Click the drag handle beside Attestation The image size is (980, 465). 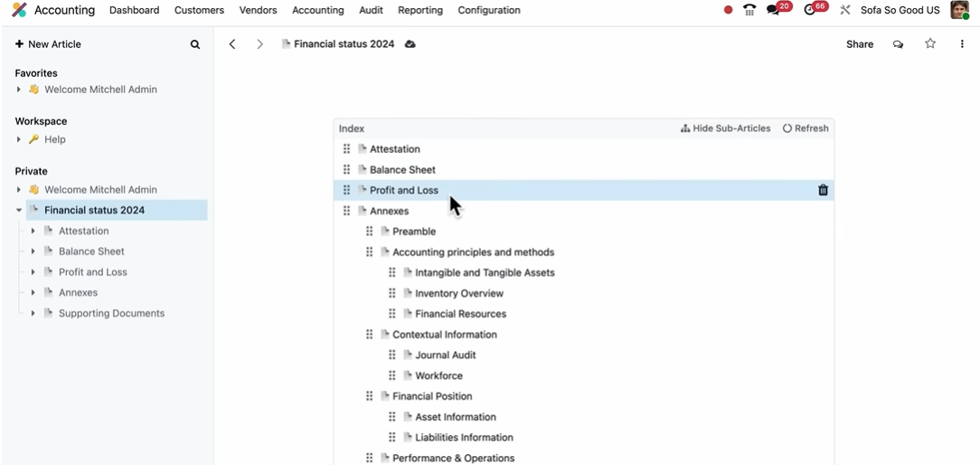pos(346,149)
